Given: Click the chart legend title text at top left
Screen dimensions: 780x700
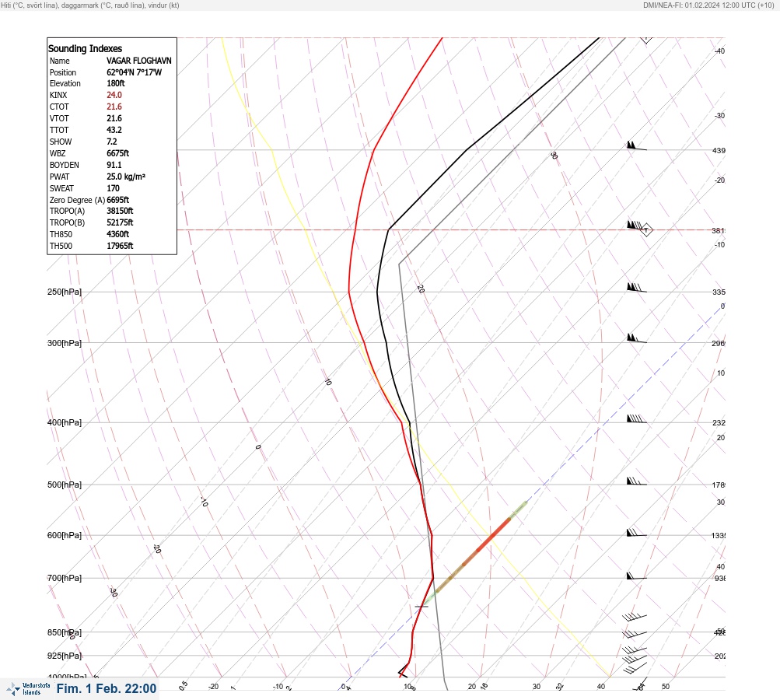Looking at the screenshot, I should 90,5.
